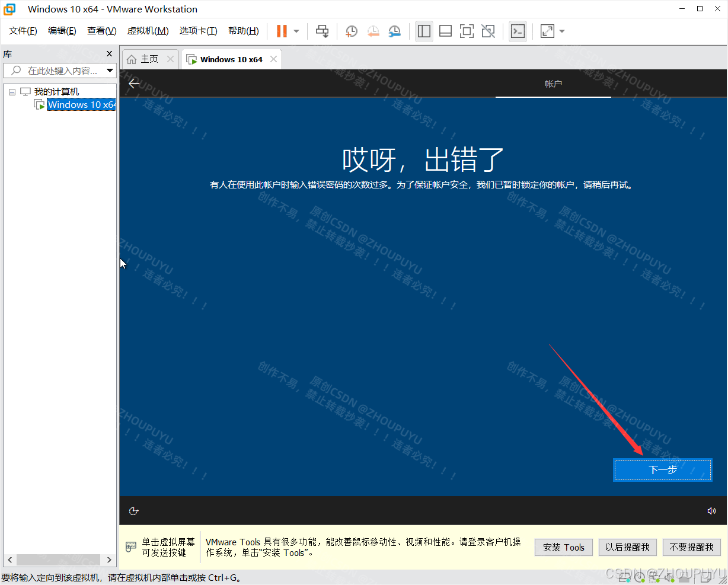Go back with the setup back arrow
The height and width of the screenshot is (585, 728).
(x=135, y=83)
